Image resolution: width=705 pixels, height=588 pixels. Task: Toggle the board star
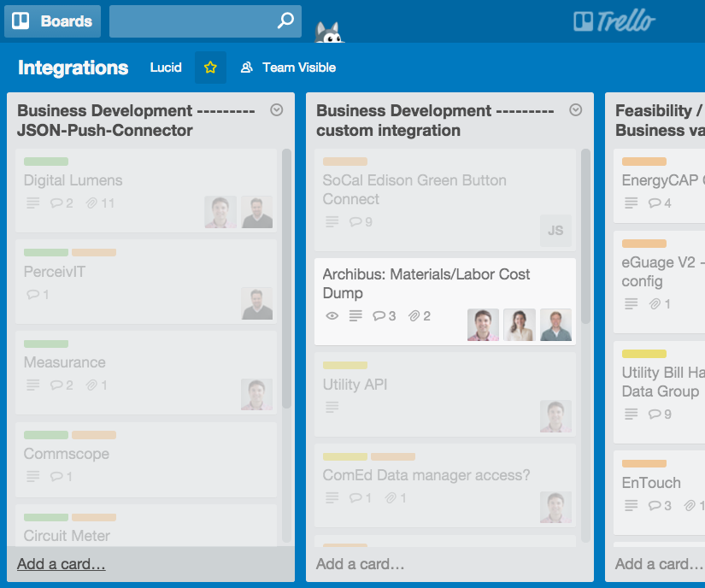click(210, 68)
